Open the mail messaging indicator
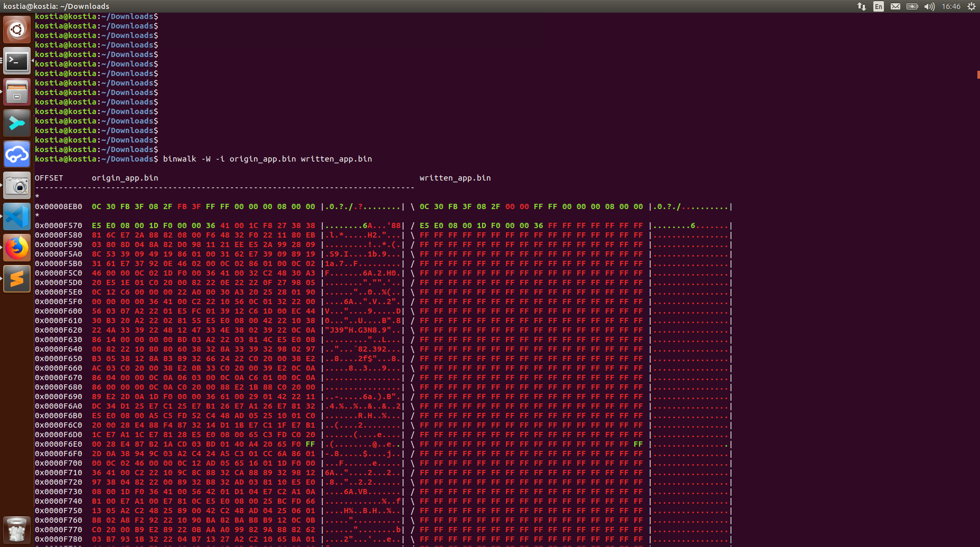Screen dimensions: 980x547 coord(896,6)
